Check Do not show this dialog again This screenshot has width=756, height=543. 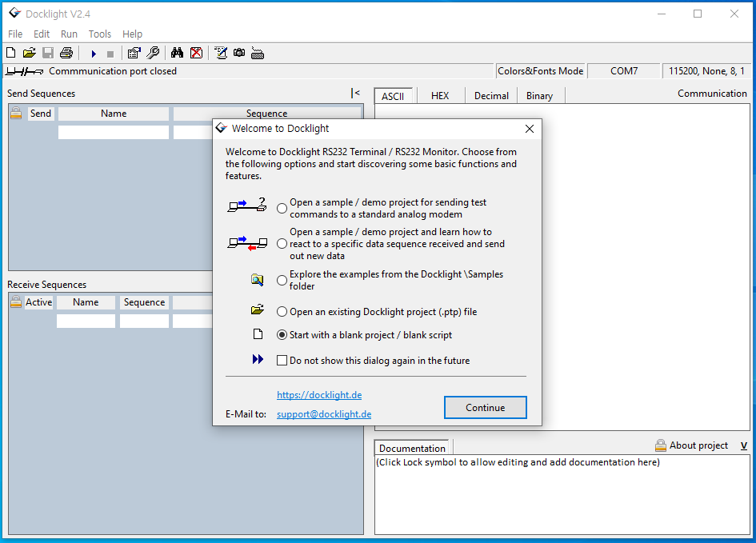[282, 361]
